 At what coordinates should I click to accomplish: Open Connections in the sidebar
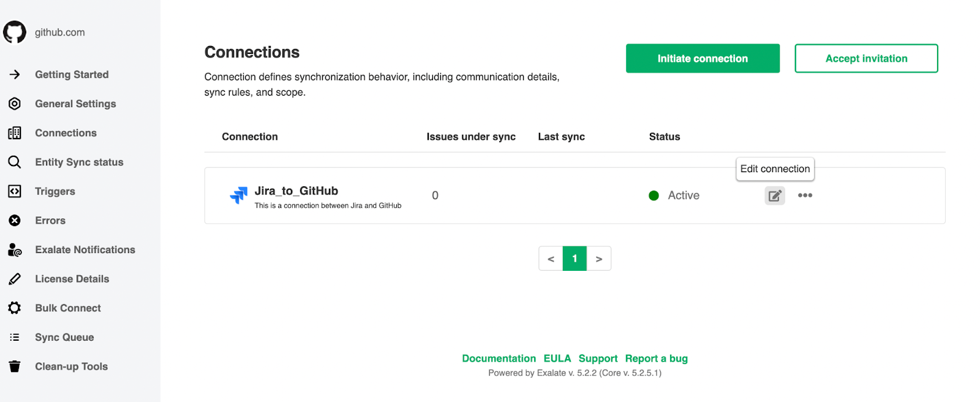click(x=66, y=133)
